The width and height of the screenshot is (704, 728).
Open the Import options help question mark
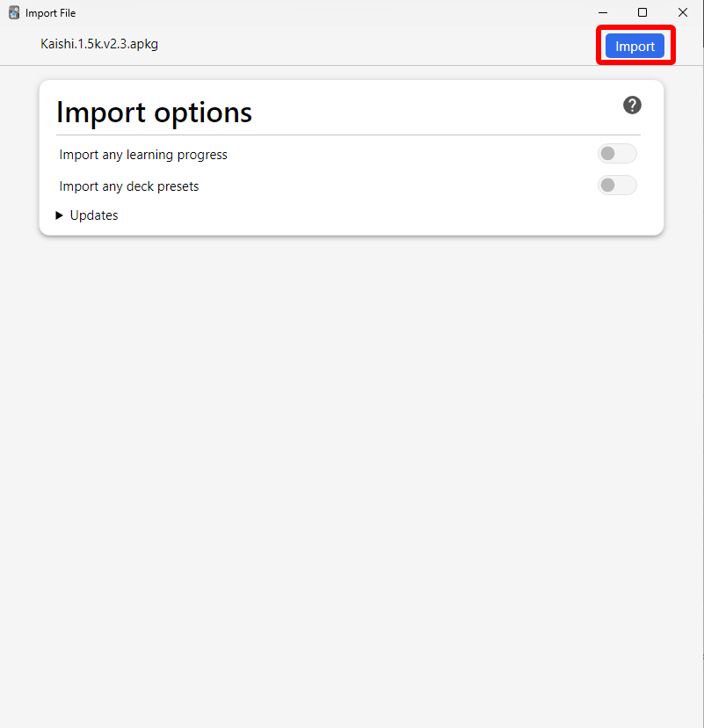[x=632, y=106]
